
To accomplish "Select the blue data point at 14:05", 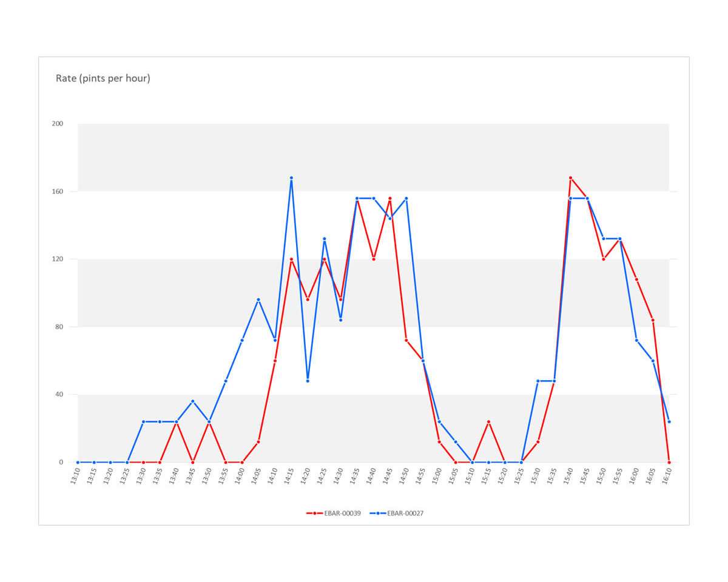I will pos(258,299).
